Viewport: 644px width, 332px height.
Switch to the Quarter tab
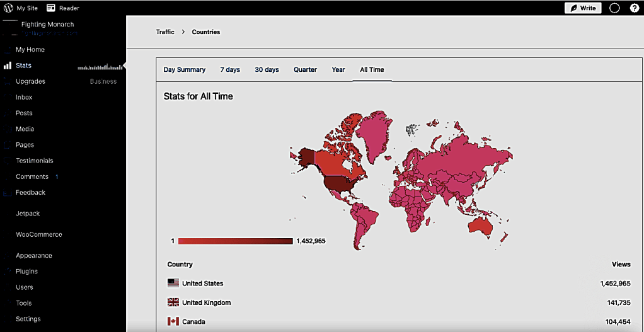coord(305,70)
